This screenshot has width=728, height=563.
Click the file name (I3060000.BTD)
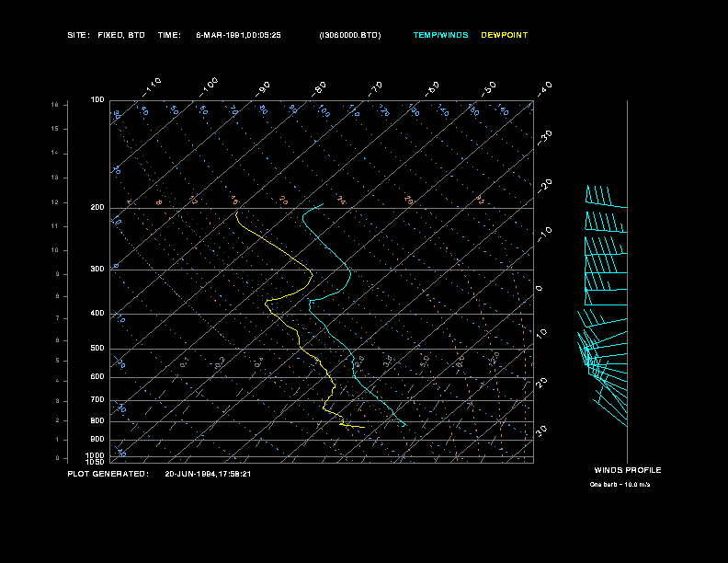350,35
